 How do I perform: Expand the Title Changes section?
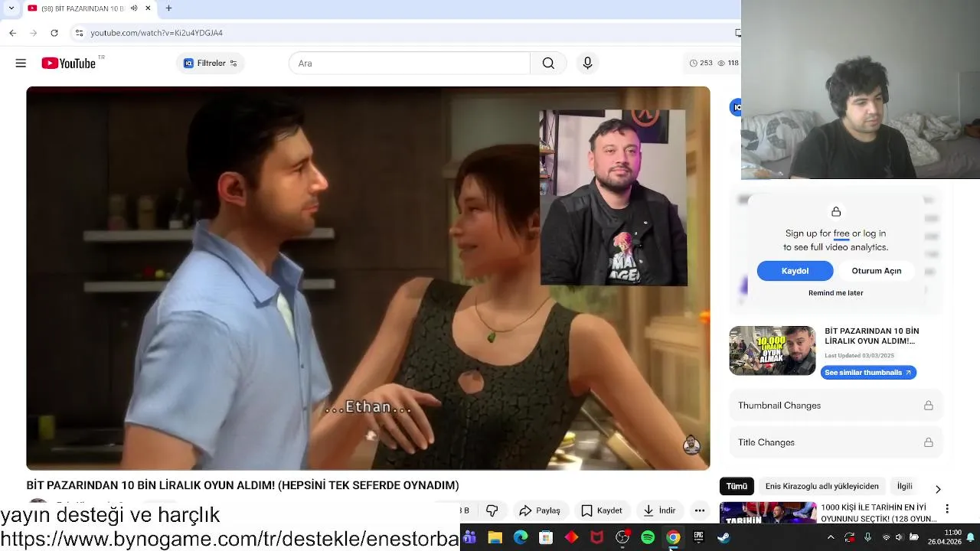(x=835, y=442)
